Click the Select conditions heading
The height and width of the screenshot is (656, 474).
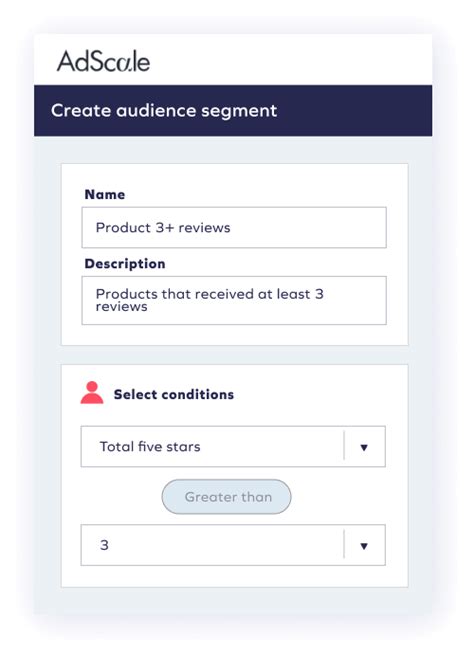174,394
